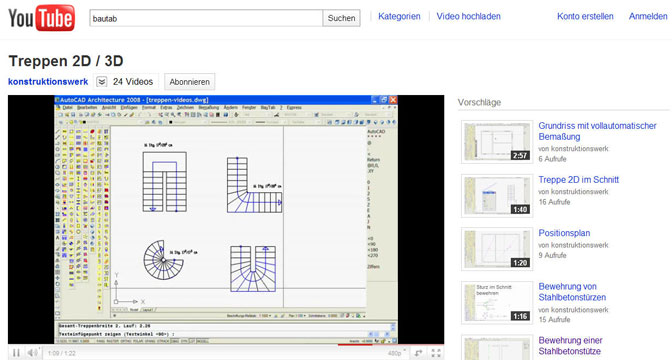
Task: Open BauTab menu in AutoCAD video
Action: 268,108
